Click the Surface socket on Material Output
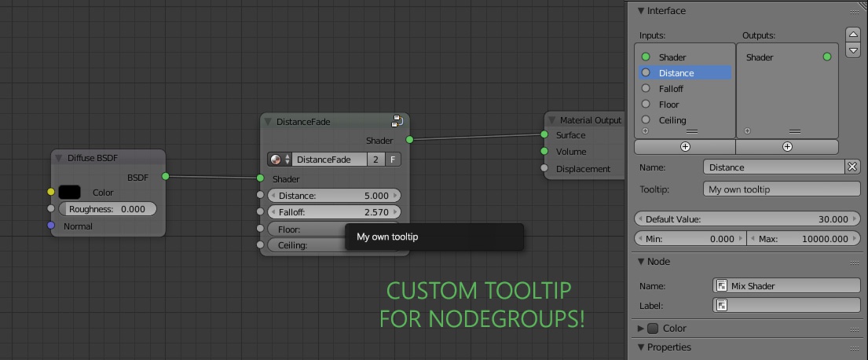 pyautogui.click(x=544, y=134)
